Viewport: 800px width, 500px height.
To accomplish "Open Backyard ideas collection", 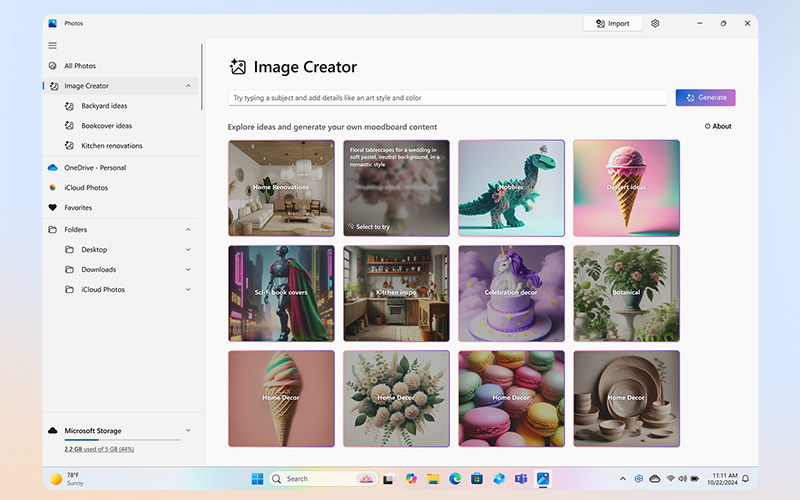I will coord(104,106).
